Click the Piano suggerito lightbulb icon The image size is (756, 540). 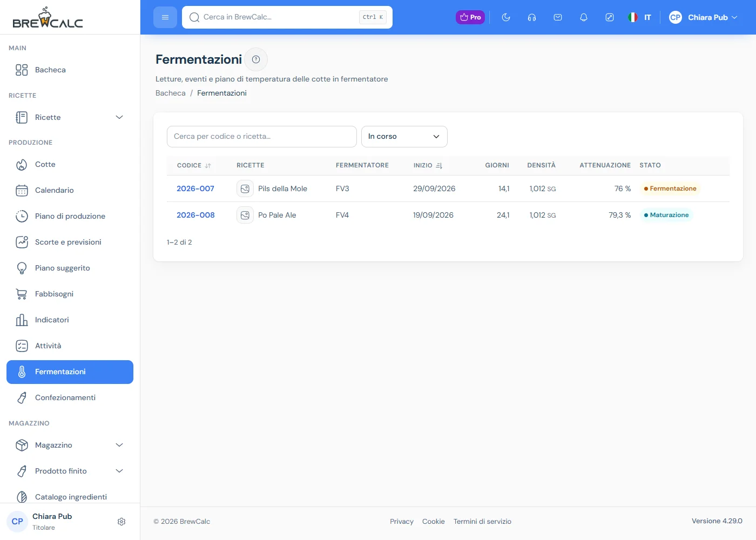22,268
